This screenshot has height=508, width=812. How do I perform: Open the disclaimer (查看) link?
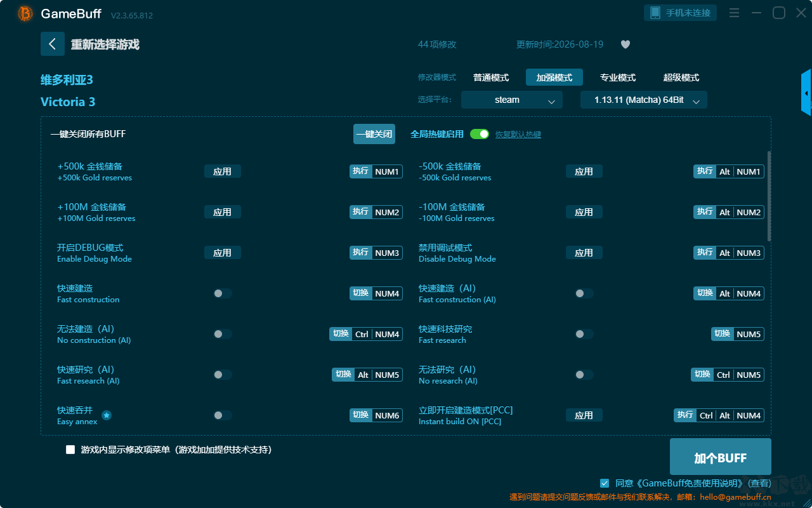tap(758, 483)
